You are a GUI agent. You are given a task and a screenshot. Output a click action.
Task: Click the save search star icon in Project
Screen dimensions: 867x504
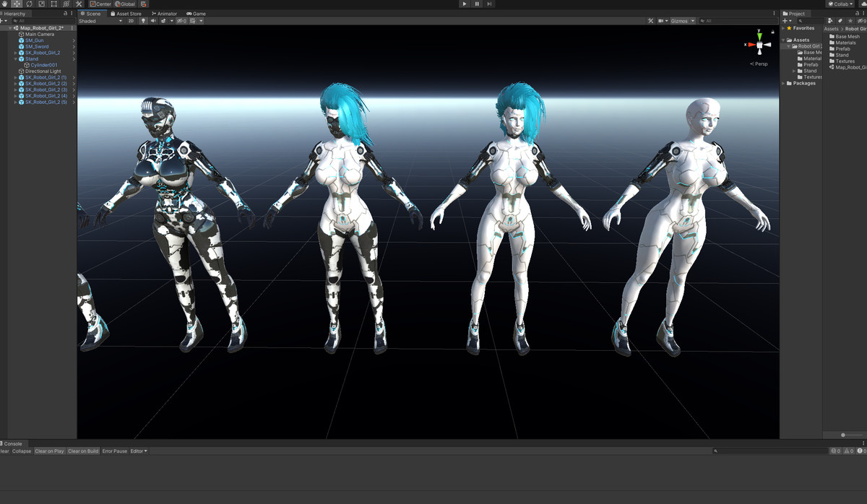coord(850,21)
